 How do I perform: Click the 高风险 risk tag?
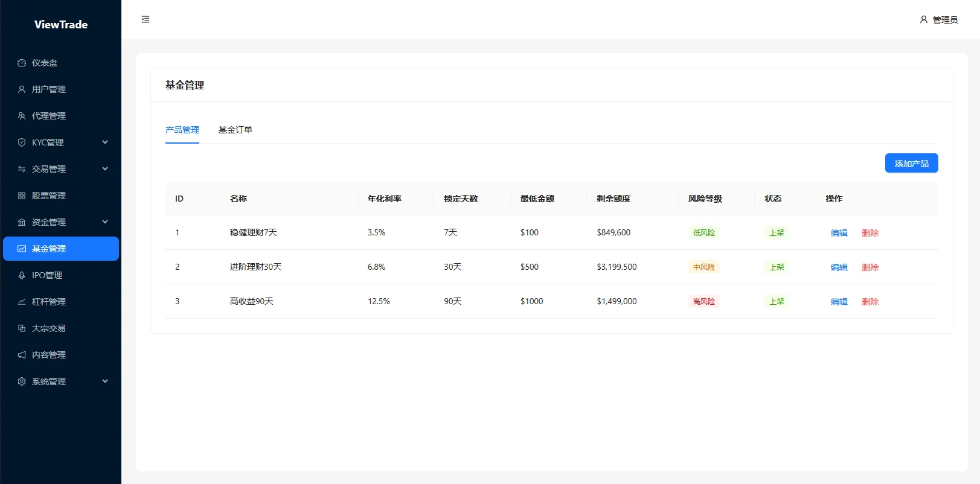point(703,301)
